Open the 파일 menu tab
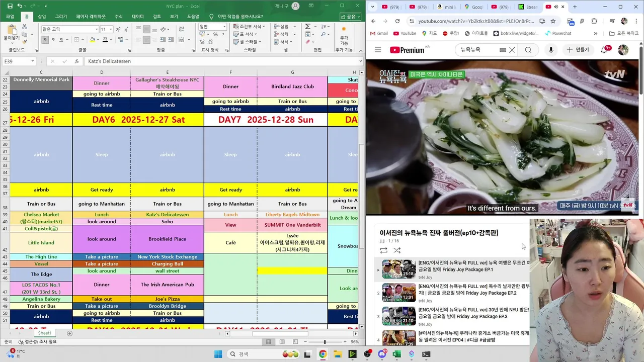 (x=10, y=17)
